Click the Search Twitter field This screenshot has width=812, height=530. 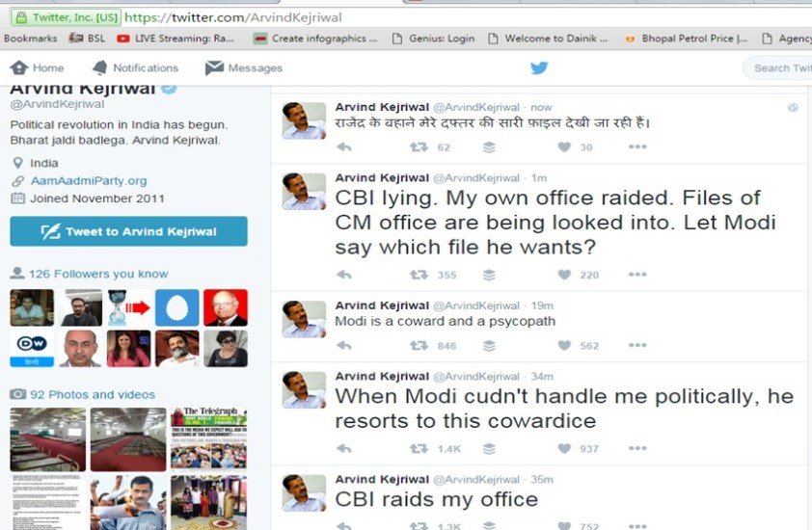[778, 67]
